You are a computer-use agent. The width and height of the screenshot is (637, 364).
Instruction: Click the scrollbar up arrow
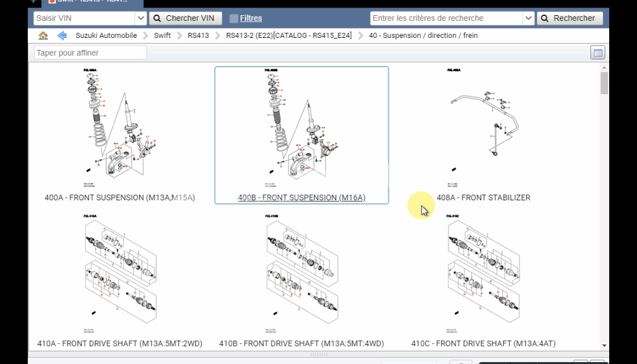coord(604,68)
